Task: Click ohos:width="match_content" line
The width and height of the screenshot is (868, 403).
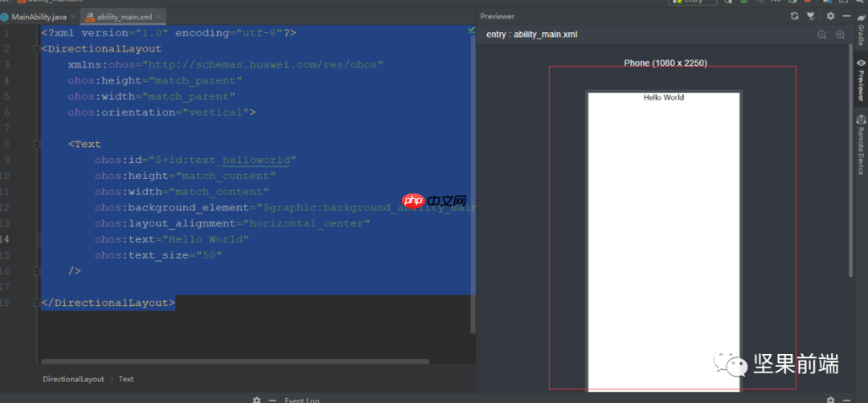Action: pos(182,192)
